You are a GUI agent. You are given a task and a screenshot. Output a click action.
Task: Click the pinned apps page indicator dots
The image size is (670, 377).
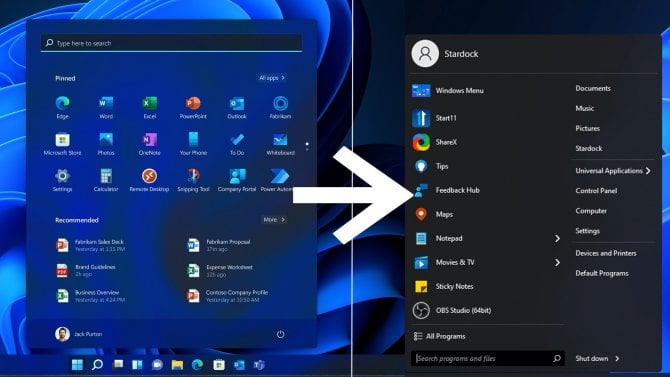pos(307,146)
